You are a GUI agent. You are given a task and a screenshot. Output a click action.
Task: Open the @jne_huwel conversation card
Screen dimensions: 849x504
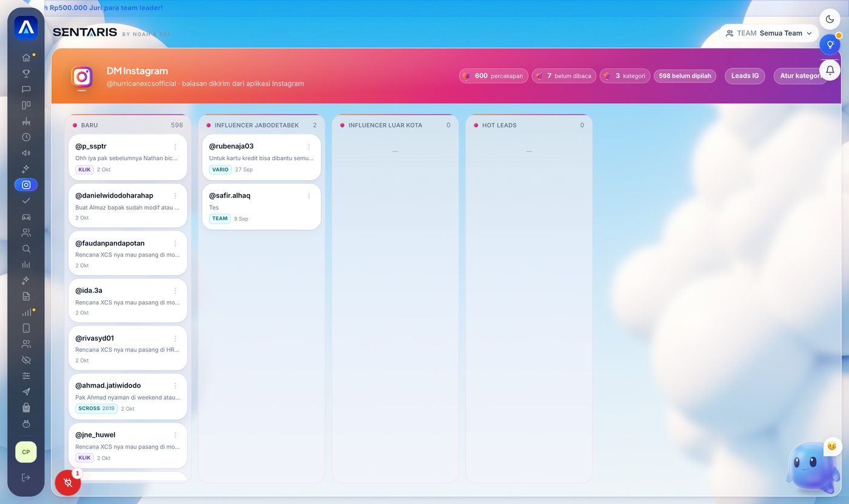click(128, 446)
